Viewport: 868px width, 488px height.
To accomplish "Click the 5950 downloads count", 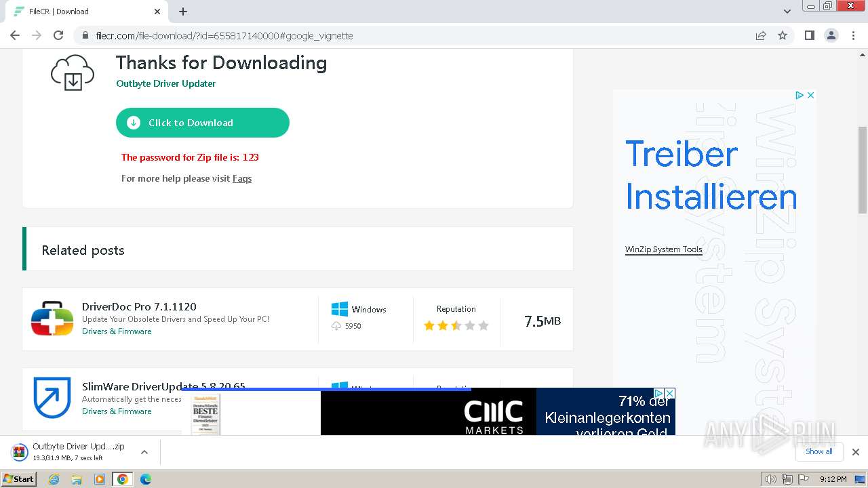I will pyautogui.click(x=353, y=326).
